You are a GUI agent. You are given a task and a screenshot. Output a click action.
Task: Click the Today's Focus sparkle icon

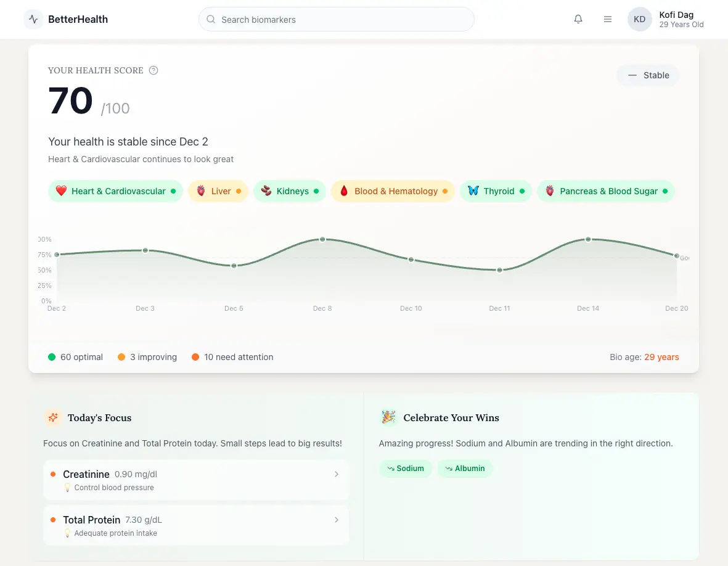53,417
